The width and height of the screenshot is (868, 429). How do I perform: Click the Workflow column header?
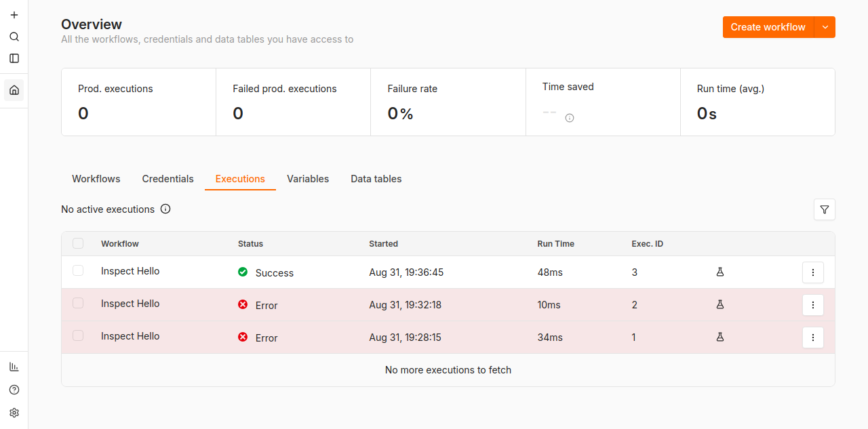click(120, 244)
